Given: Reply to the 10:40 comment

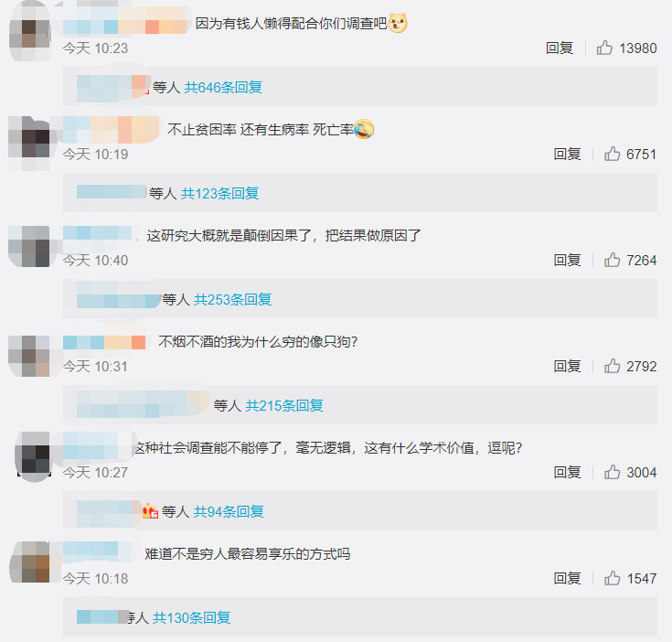Looking at the screenshot, I should [x=567, y=260].
